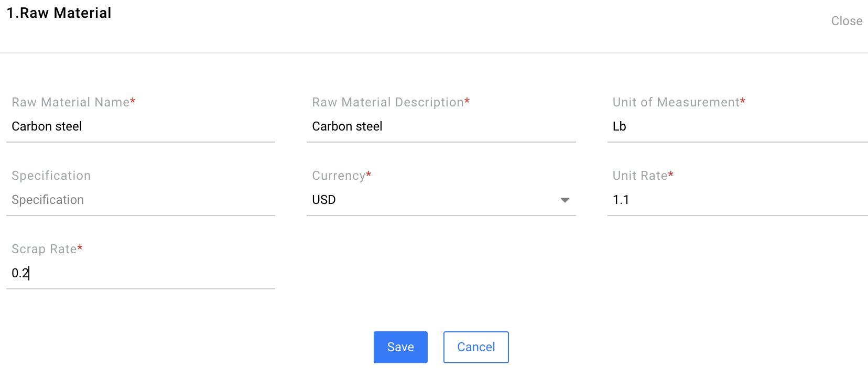This screenshot has width=868, height=368.
Task: Click the Raw Material Name label
Action: click(70, 102)
